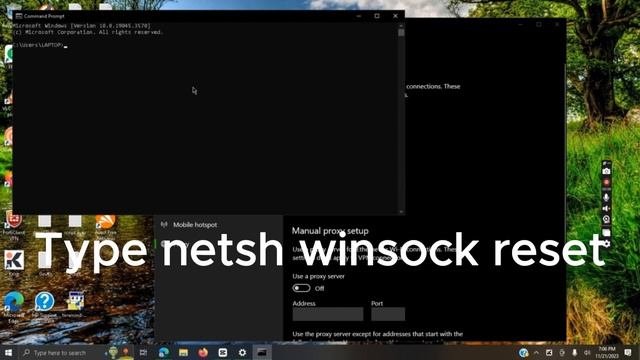Open the Windows Start menu
640x360 pixels.
click(8, 353)
